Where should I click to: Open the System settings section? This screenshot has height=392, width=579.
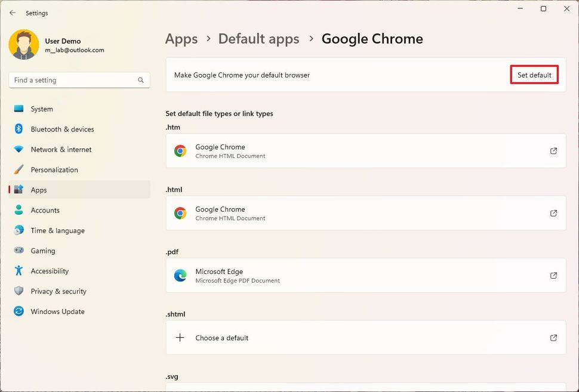[42, 109]
